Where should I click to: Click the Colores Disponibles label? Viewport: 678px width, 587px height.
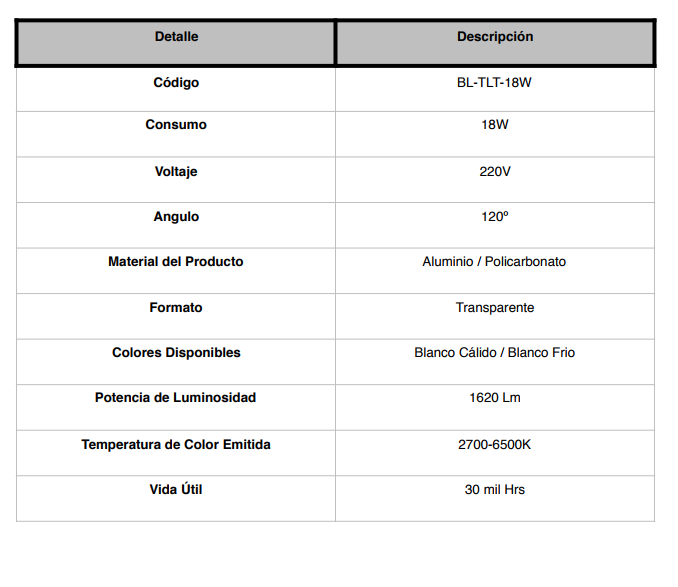(x=176, y=353)
